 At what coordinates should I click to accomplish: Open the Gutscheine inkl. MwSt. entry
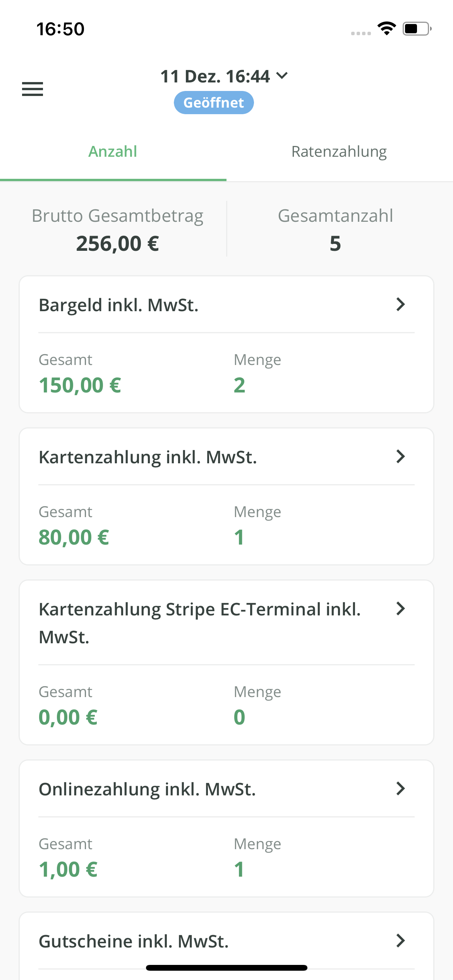(134, 941)
